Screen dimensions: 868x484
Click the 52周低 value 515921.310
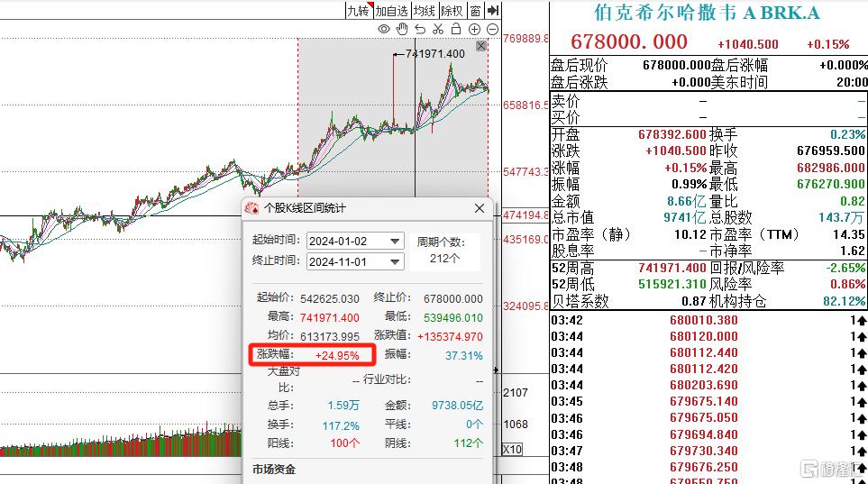point(672,284)
